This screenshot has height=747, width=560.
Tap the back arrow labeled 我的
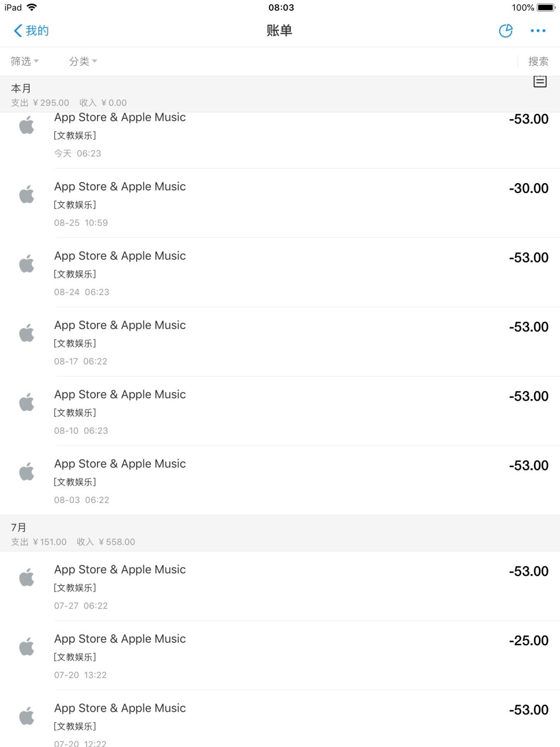31,31
